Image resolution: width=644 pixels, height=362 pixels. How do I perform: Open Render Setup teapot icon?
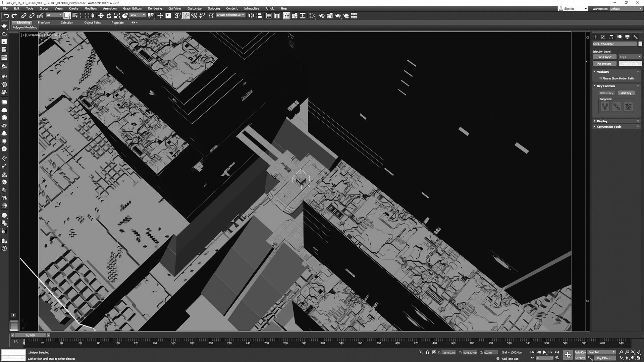322,15
